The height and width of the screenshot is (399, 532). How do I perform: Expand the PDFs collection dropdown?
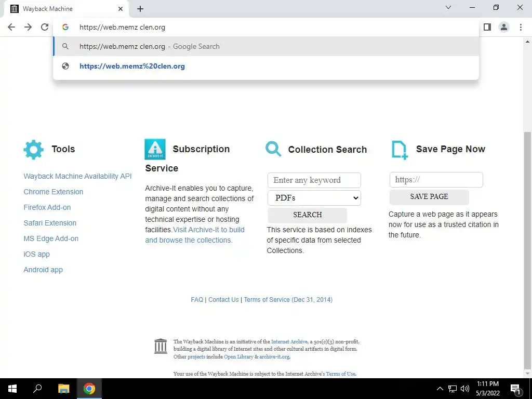click(x=314, y=198)
